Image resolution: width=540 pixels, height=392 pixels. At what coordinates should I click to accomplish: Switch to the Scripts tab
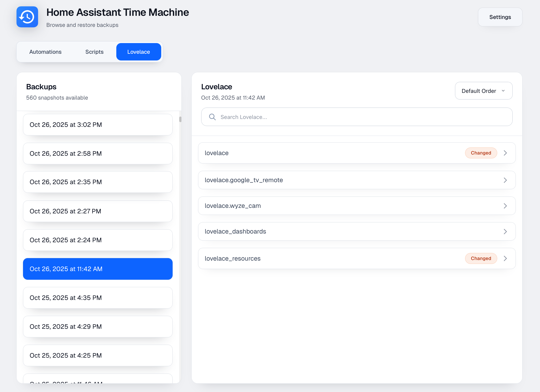(x=94, y=52)
